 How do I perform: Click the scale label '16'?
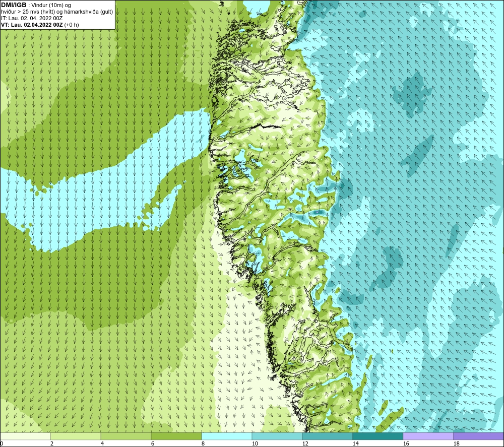pyautogui.click(x=406, y=444)
